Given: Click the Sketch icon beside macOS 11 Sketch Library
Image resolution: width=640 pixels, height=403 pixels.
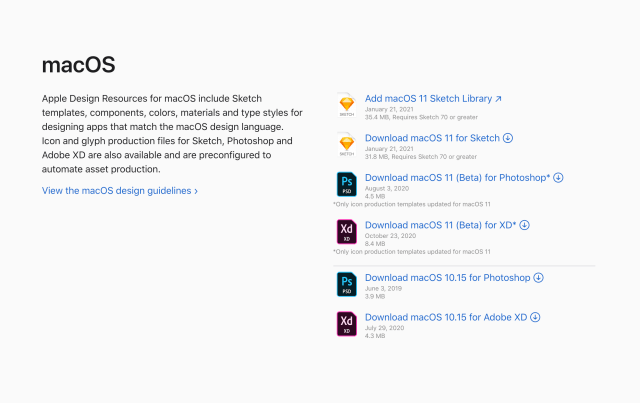Looking at the screenshot, I should point(347,106).
